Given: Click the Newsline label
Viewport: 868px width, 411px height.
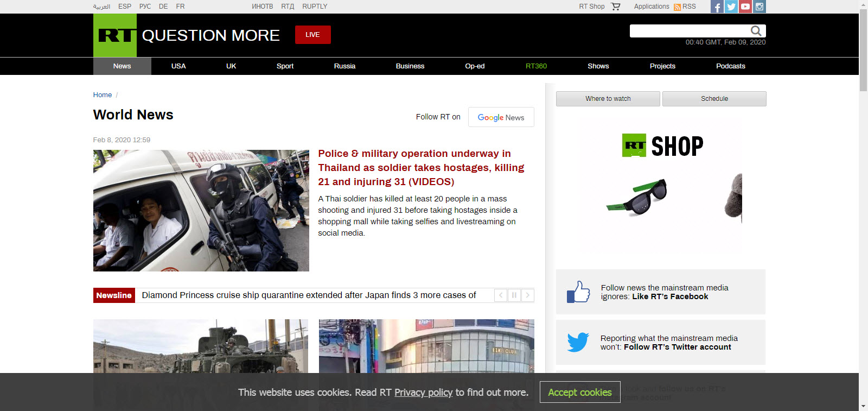Looking at the screenshot, I should point(114,295).
